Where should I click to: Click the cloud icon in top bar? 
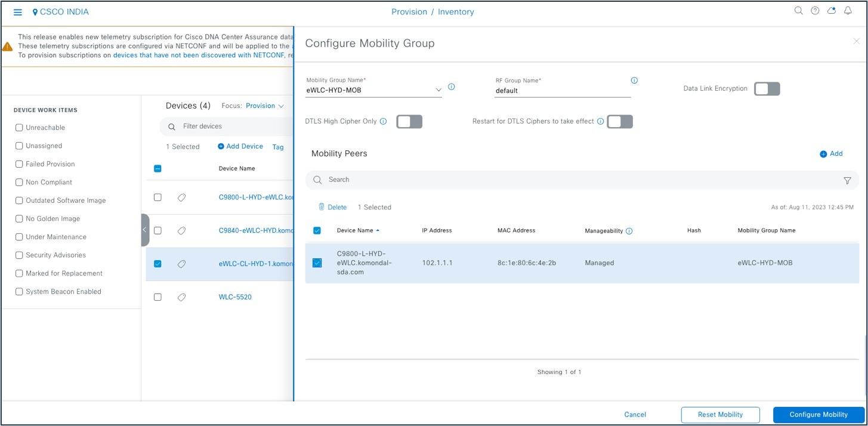[832, 10]
